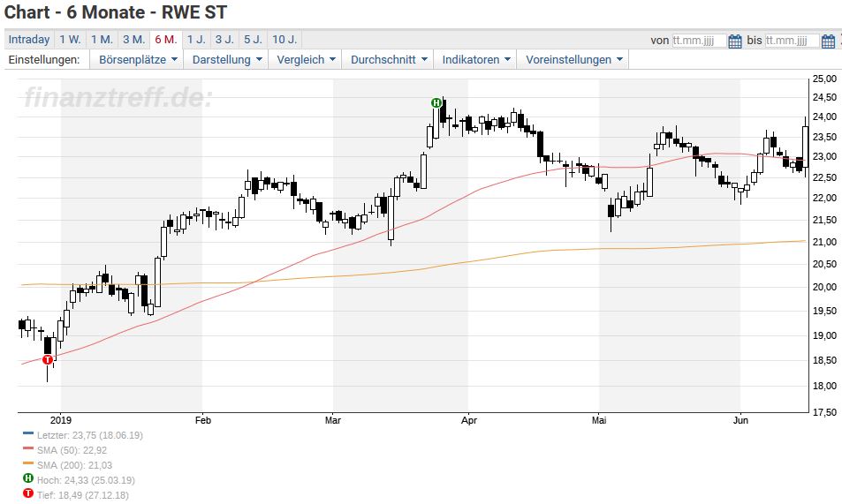Select the 3 M. time range tab

(x=133, y=40)
